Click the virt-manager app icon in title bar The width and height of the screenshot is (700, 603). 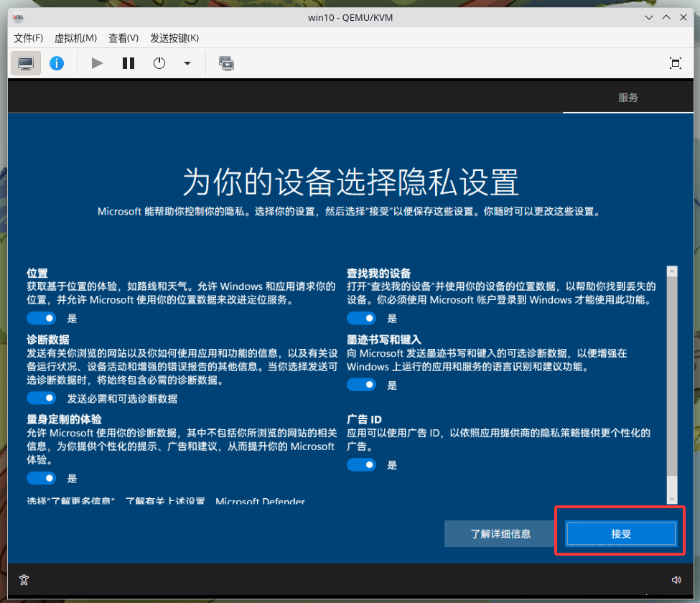(x=18, y=17)
